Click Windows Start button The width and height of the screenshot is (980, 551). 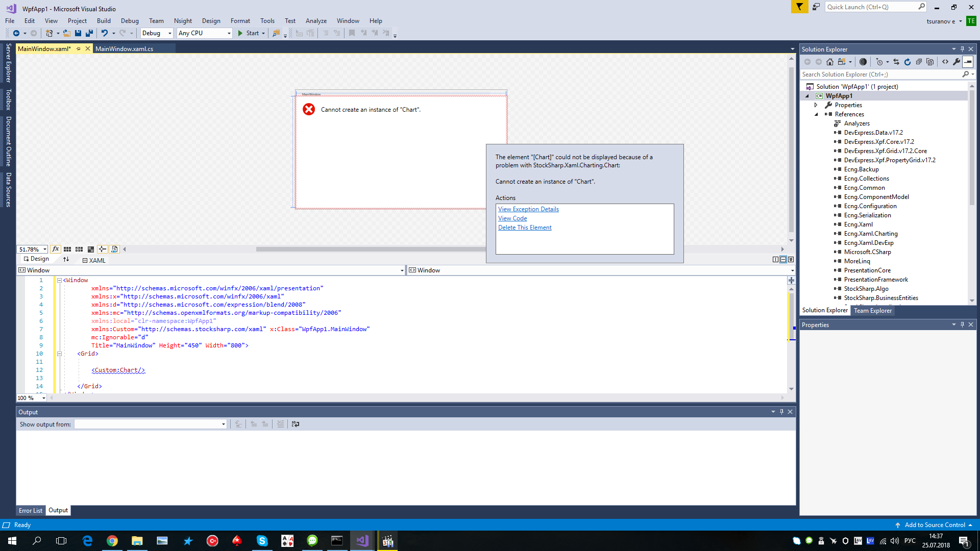(x=12, y=541)
